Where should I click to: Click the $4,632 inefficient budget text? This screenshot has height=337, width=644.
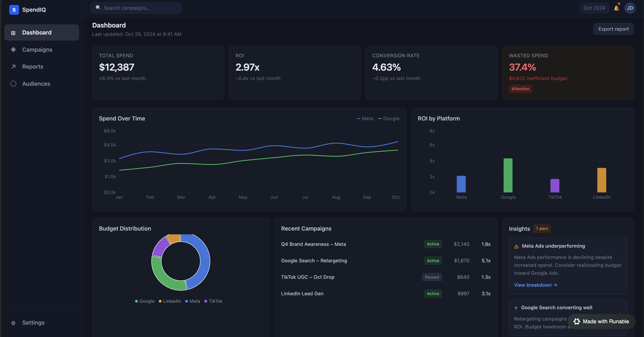[538, 78]
